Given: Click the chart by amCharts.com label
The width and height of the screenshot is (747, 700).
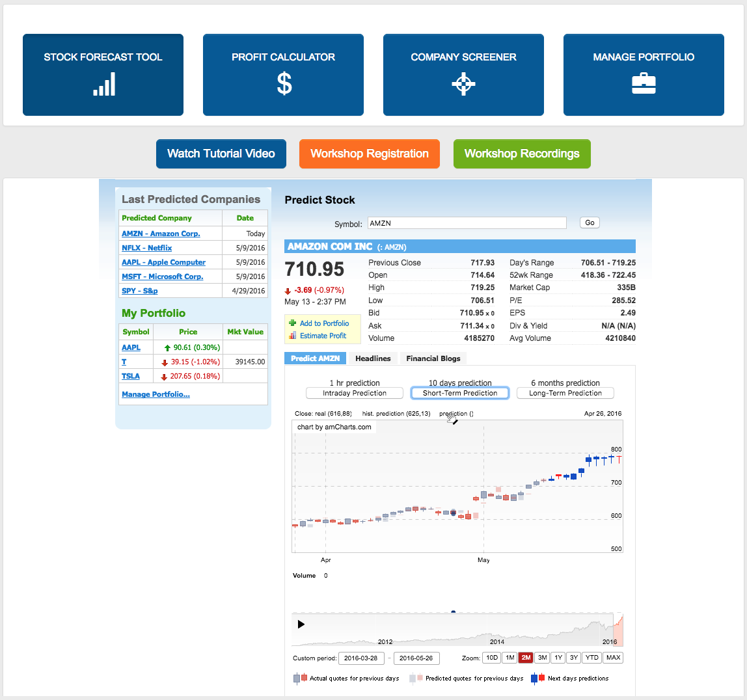Looking at the screenshot, I should [x=334, y=427].
